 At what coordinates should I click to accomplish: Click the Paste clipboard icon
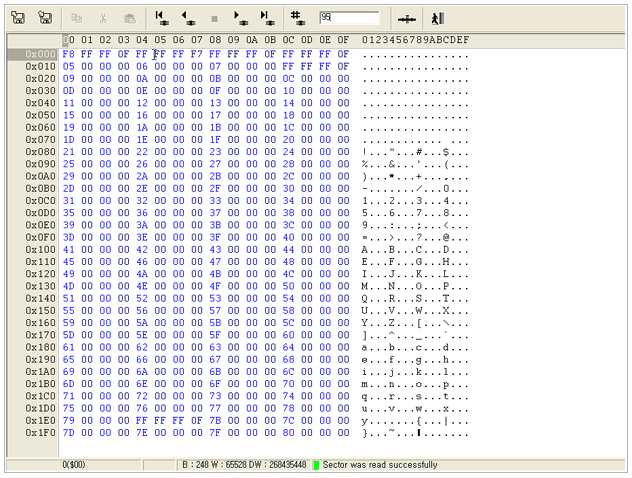129,18
